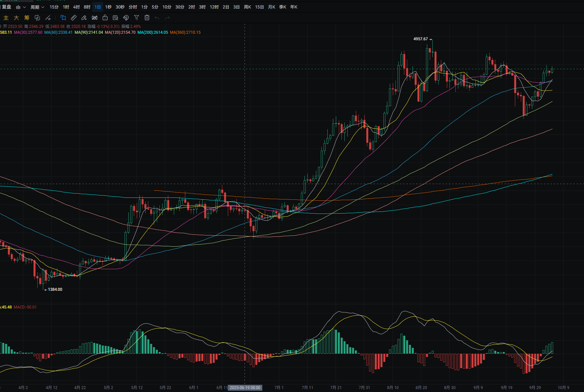Click the undo arrow icon
The width and height of the screenshot is (584, 392).
pos(157,18)
